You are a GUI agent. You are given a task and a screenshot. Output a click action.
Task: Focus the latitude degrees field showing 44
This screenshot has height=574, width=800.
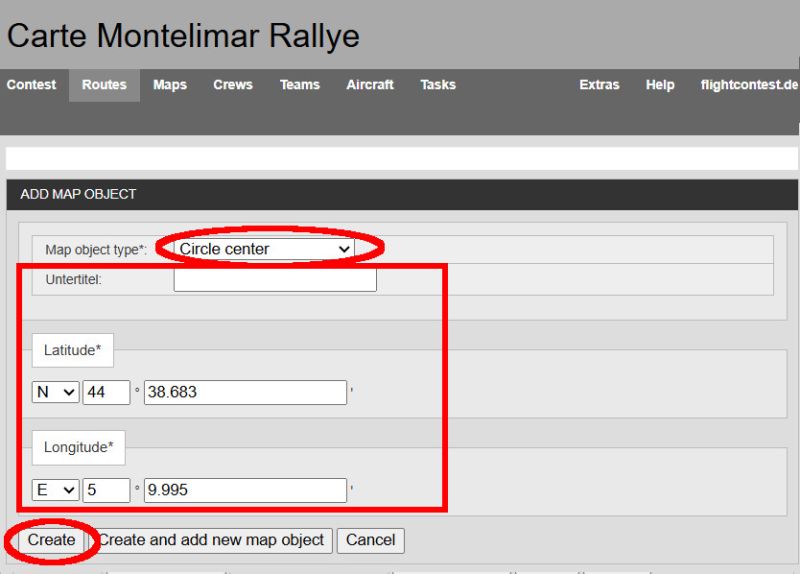(x=107, y=392)
